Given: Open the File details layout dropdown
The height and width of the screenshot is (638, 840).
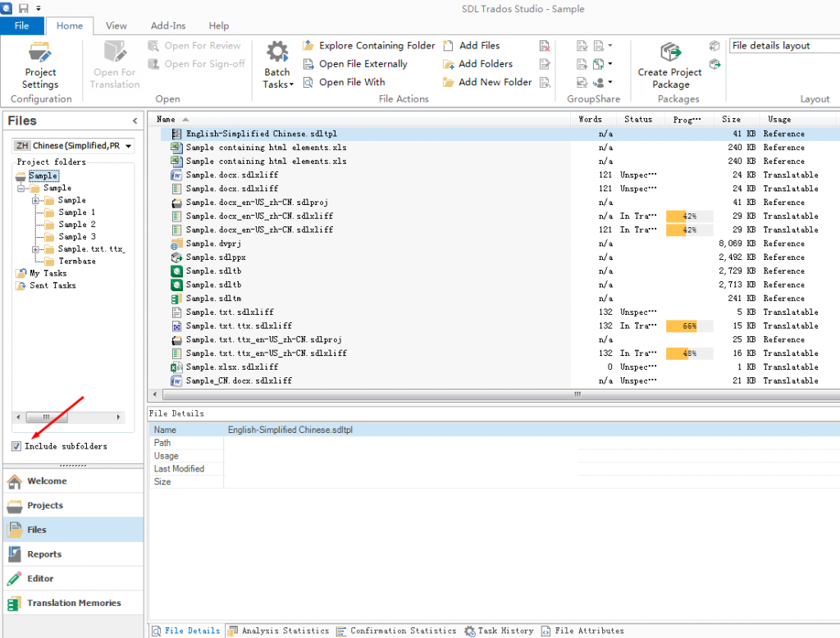Looking at the screenshot, I should tap(783, 46).
